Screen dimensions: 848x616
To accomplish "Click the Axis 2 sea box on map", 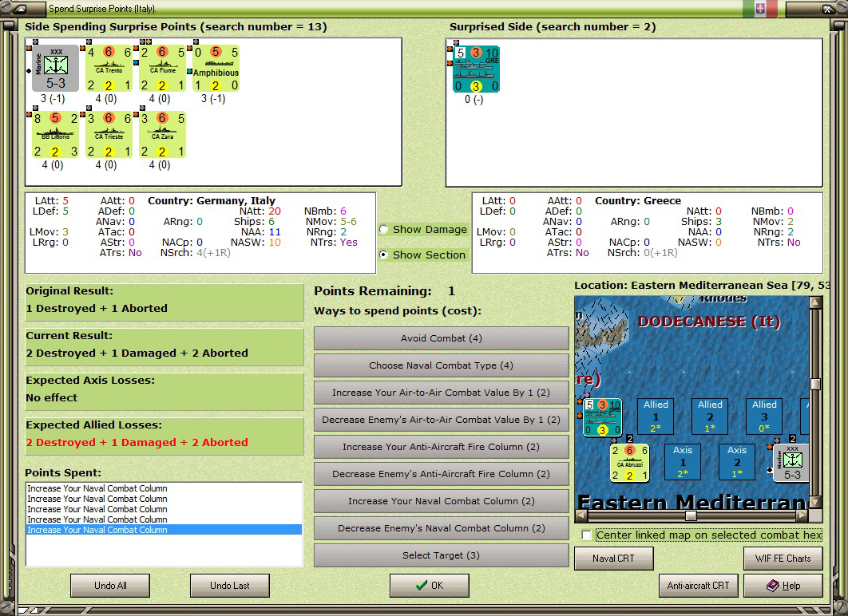I will pos(736,461).
